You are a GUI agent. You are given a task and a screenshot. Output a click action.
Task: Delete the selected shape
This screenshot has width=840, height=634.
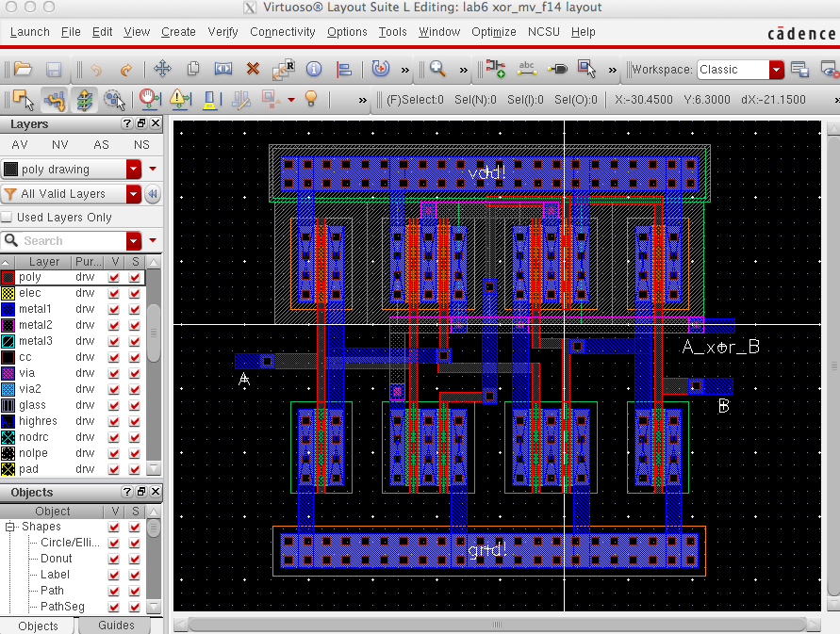pyautogui.click(x=251, y=69)
